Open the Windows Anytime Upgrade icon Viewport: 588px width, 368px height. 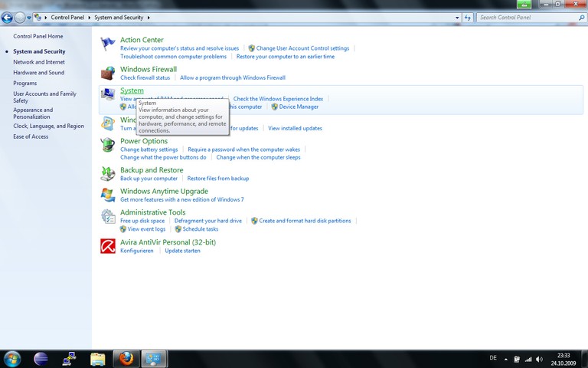pyautogui.click(x=108, y=195)
